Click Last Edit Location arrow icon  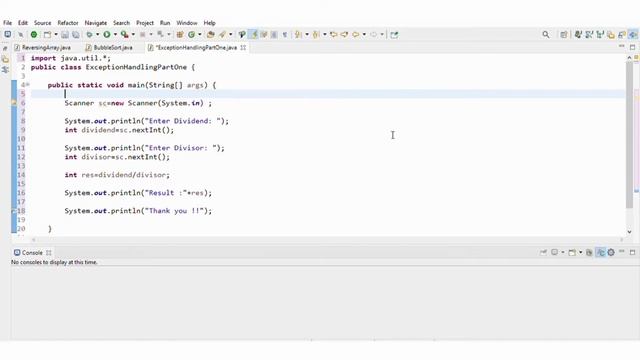(333, 35)
